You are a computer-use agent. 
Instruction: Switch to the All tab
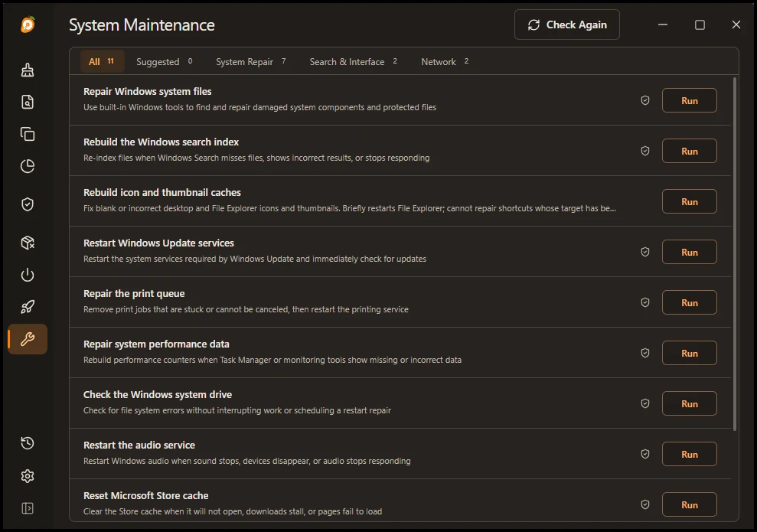(x=102, y=61)
